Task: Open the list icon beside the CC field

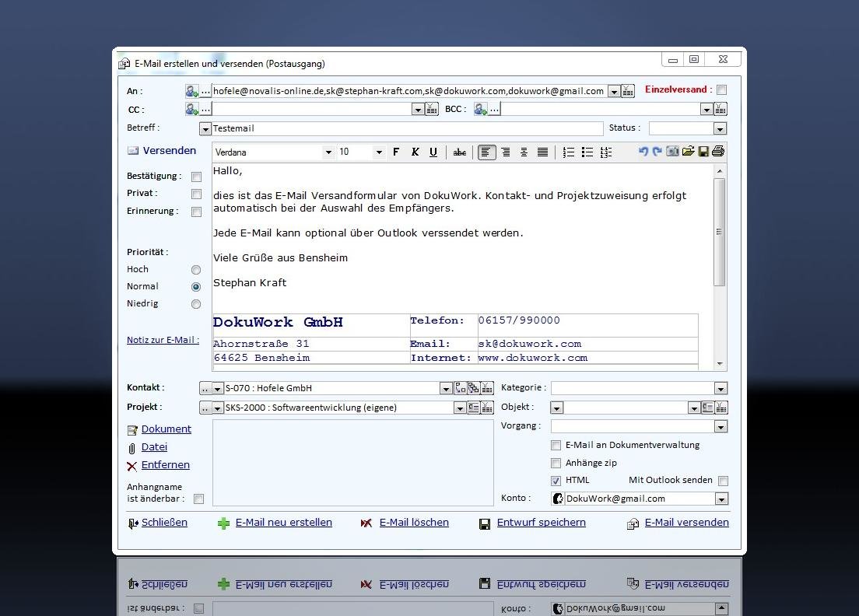Action: (432, 110)
